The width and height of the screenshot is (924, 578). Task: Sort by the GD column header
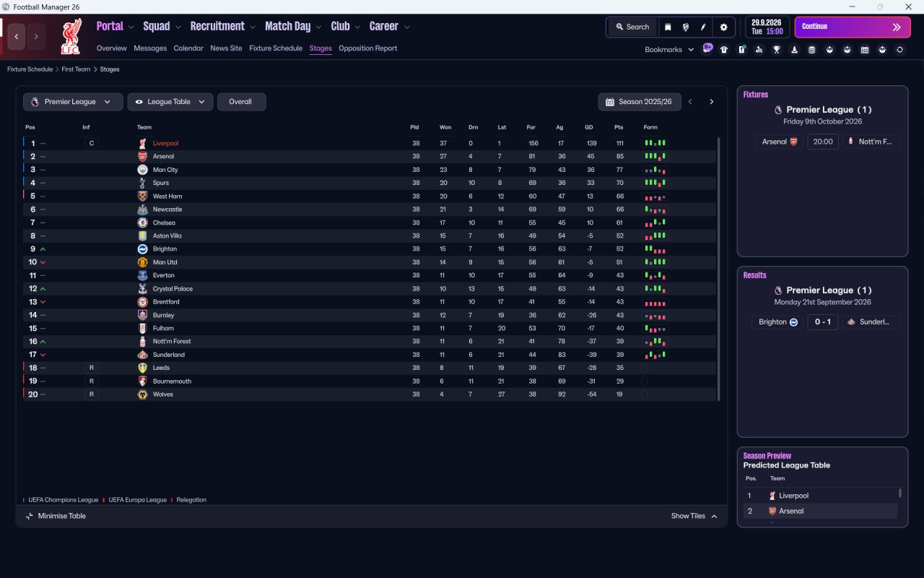(589, 127)
